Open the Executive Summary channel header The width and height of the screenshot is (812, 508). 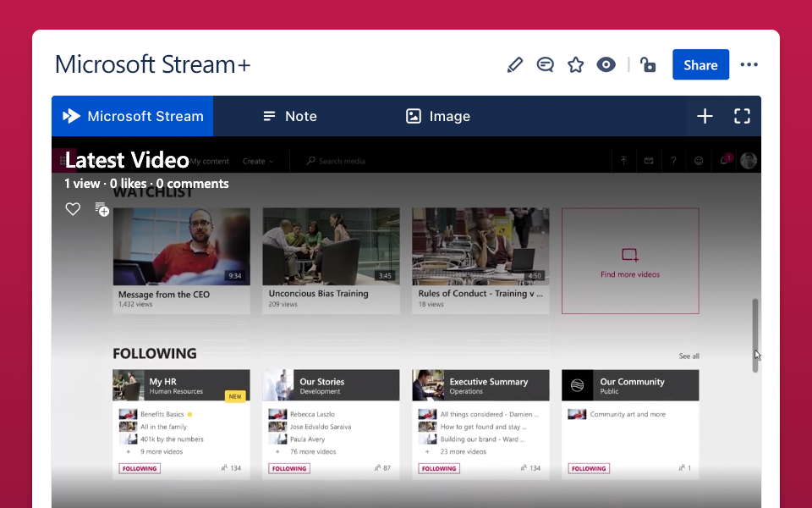[x=480, y=385]
